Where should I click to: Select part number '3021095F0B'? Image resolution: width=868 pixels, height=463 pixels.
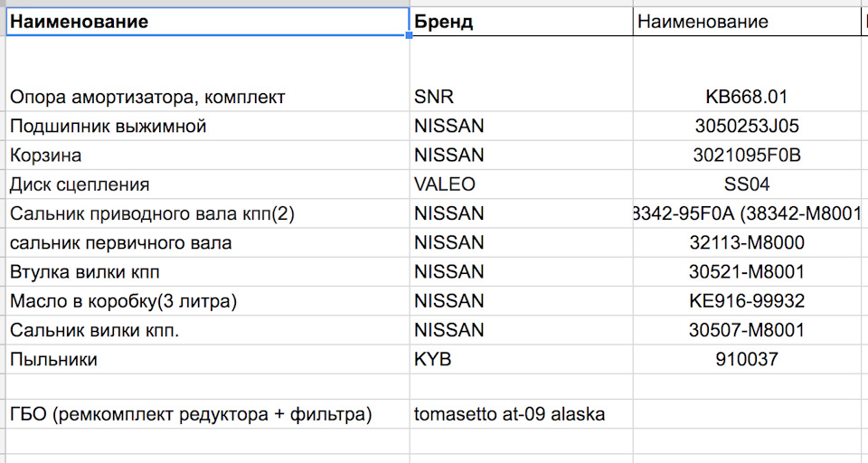tap(747, 155)
